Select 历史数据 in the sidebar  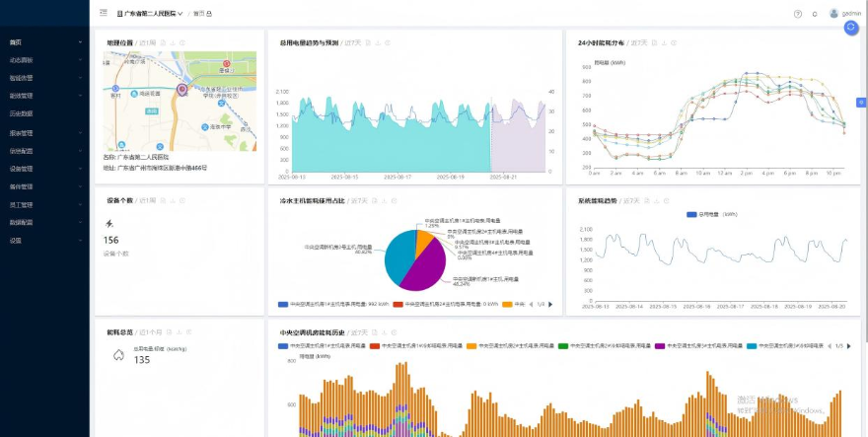coord(22,113)
